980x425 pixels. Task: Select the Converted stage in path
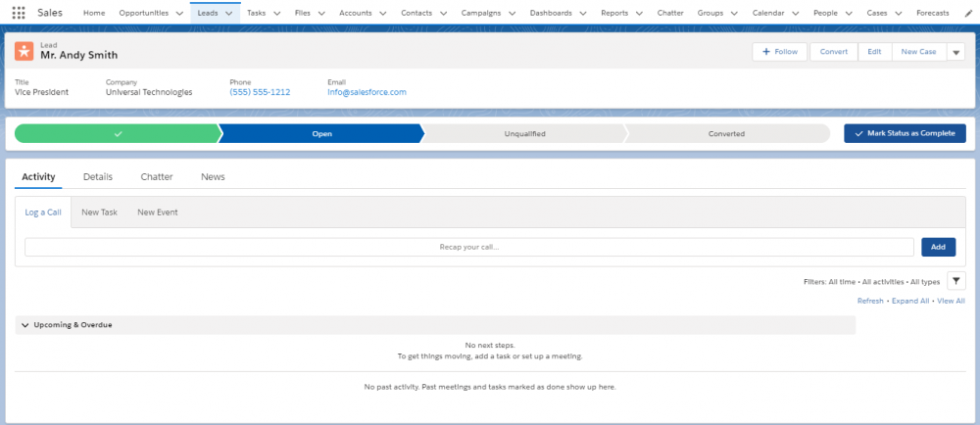[726, 133]
